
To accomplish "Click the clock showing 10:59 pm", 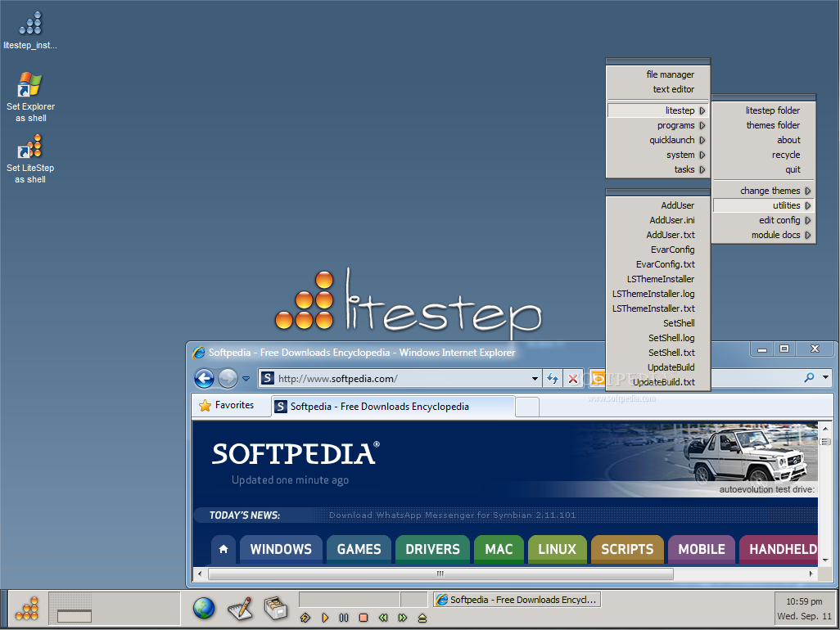I will tap(804, 601).
